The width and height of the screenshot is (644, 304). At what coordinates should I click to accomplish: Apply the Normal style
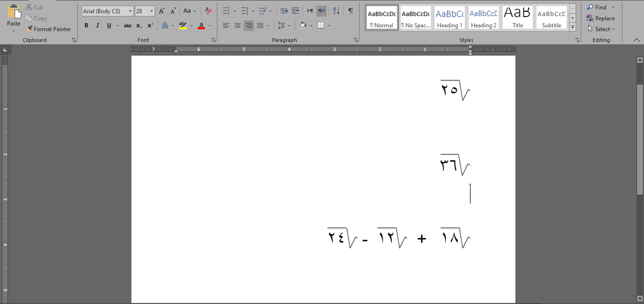click(382, 18)
